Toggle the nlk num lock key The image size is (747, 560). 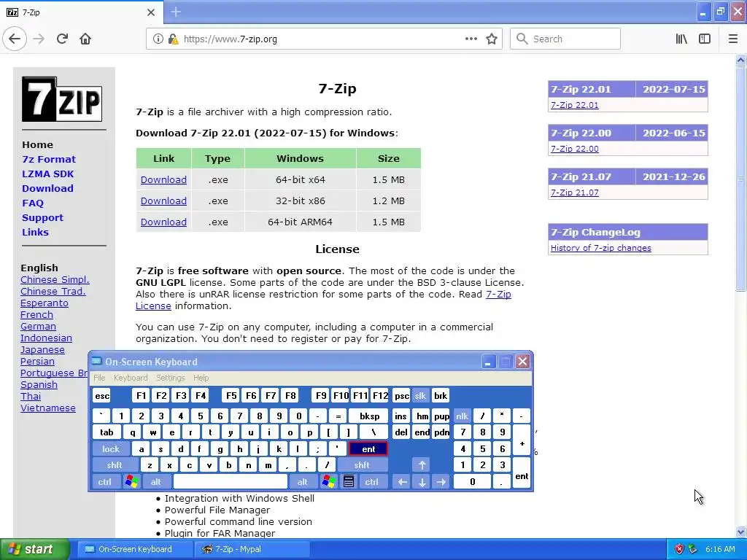point(462,416)
